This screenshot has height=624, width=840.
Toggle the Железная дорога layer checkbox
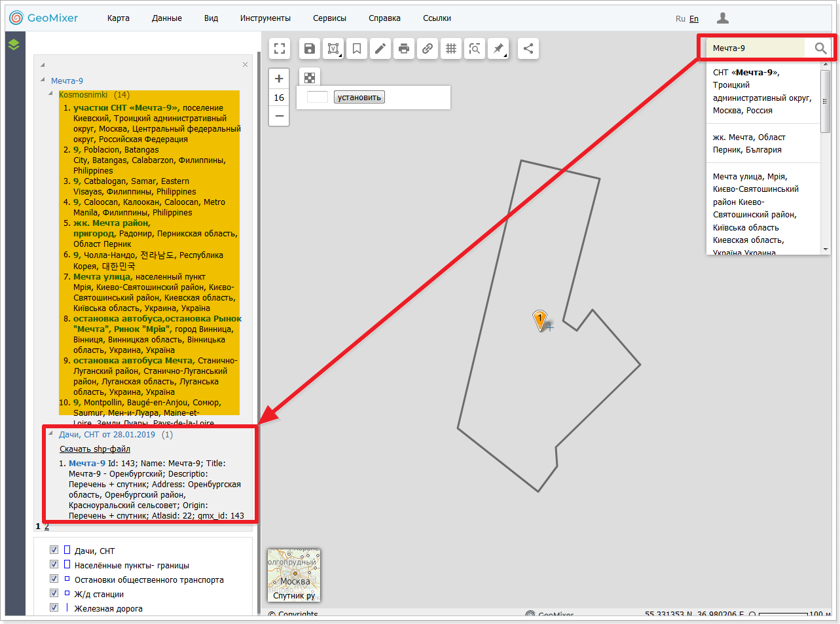point(54,608)
